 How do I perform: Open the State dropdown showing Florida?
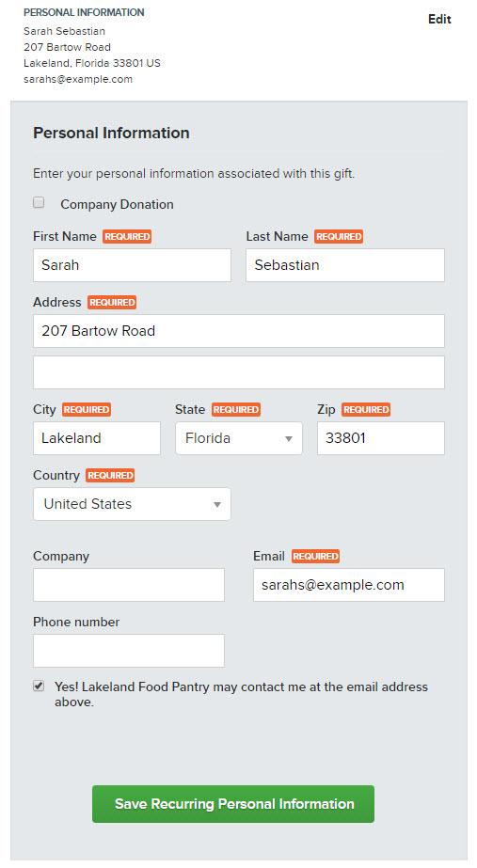(239, 438)
